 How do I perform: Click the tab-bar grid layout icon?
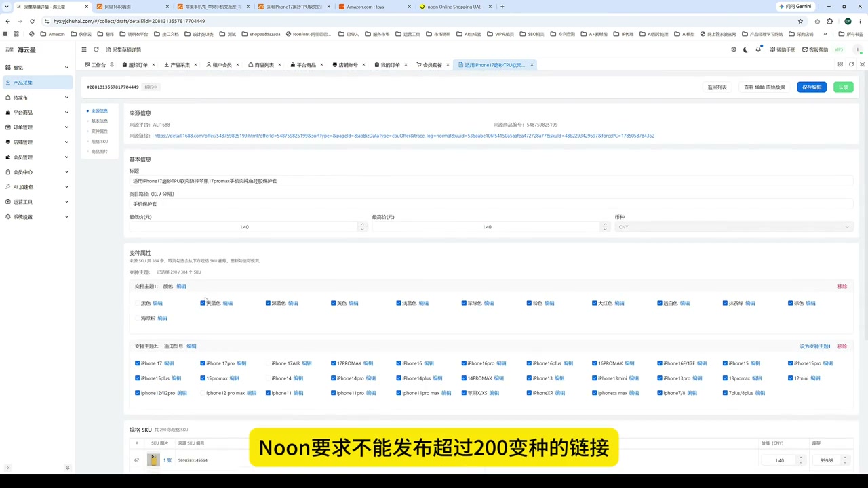(x=840, y=64)
